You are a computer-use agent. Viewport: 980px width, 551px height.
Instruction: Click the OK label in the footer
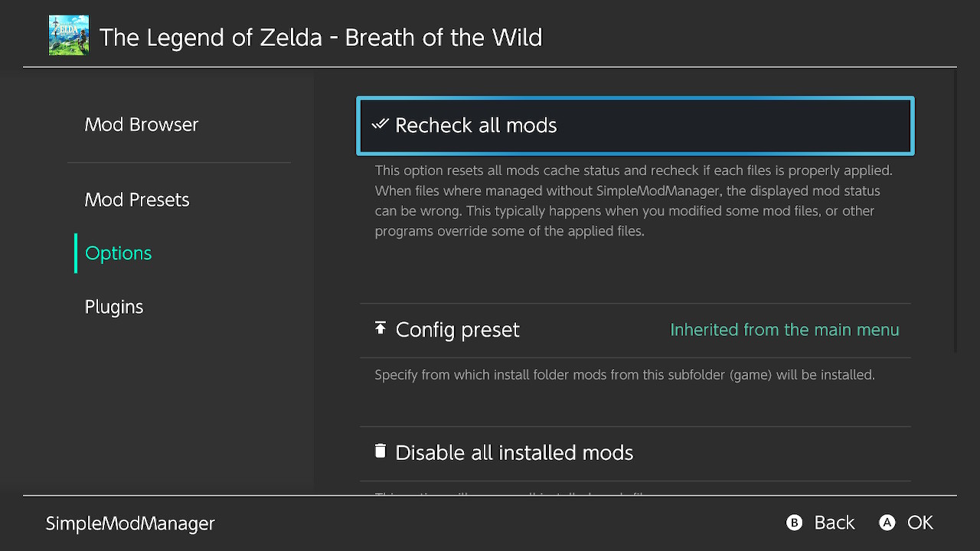920,523
